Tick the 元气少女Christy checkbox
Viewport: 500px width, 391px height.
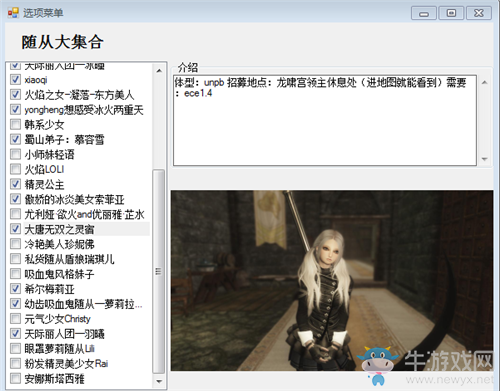(15, 319)
